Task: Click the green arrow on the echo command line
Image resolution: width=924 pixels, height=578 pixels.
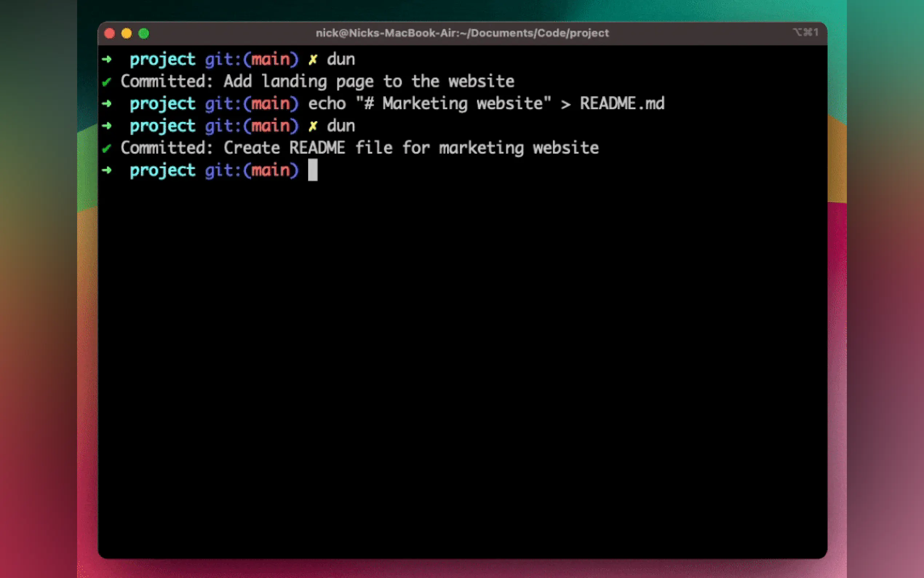Action: tap(107, 104)
